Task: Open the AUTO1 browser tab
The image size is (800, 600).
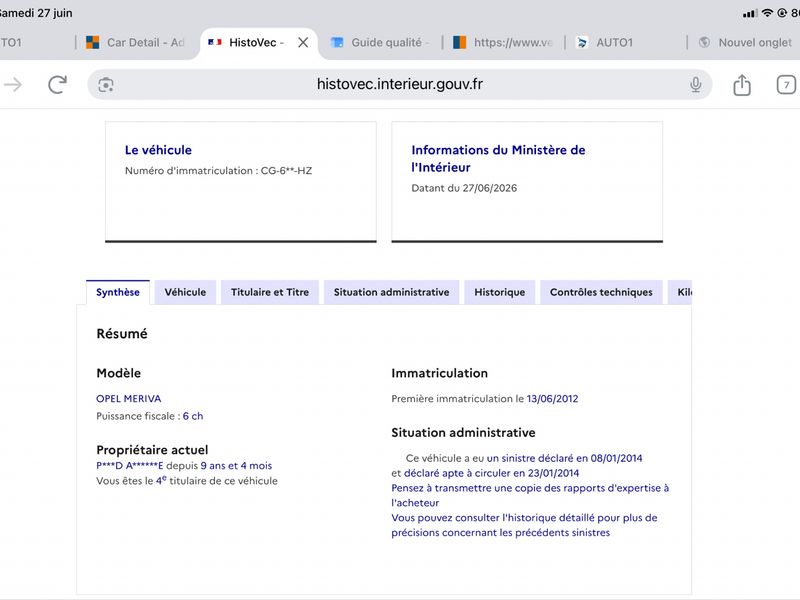Action: point(605,42)
